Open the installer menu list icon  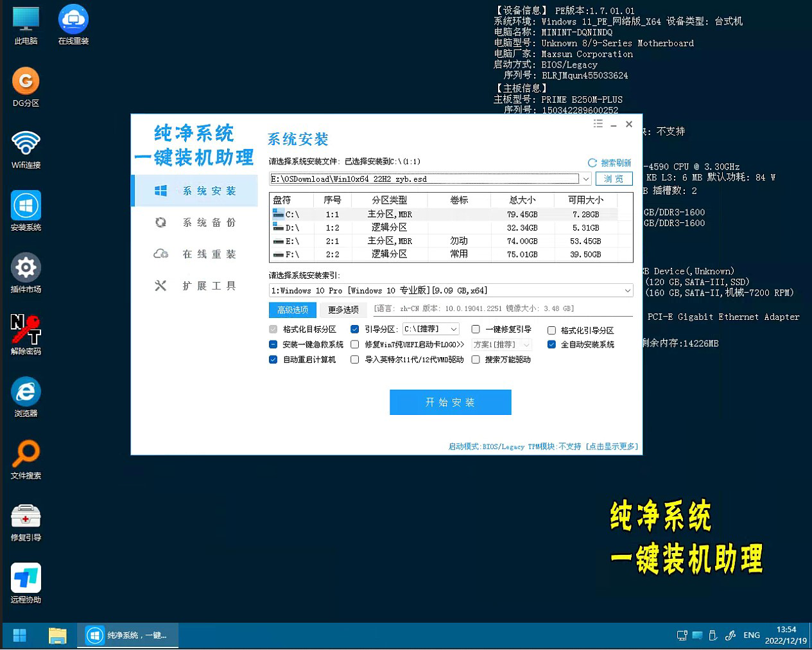click(598, 124)
